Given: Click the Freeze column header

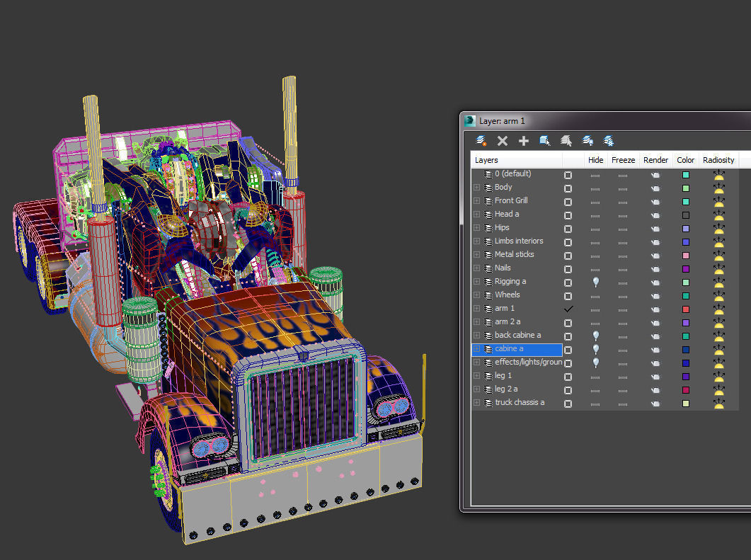Looking at the screenshot, I should pos(623,160).
